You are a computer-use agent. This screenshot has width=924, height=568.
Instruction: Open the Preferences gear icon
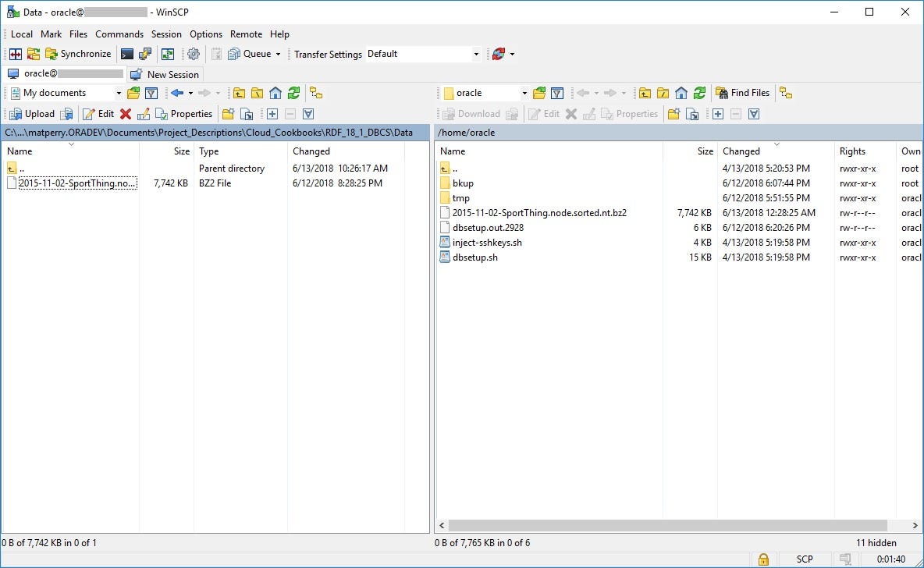(x=194, y=54)
